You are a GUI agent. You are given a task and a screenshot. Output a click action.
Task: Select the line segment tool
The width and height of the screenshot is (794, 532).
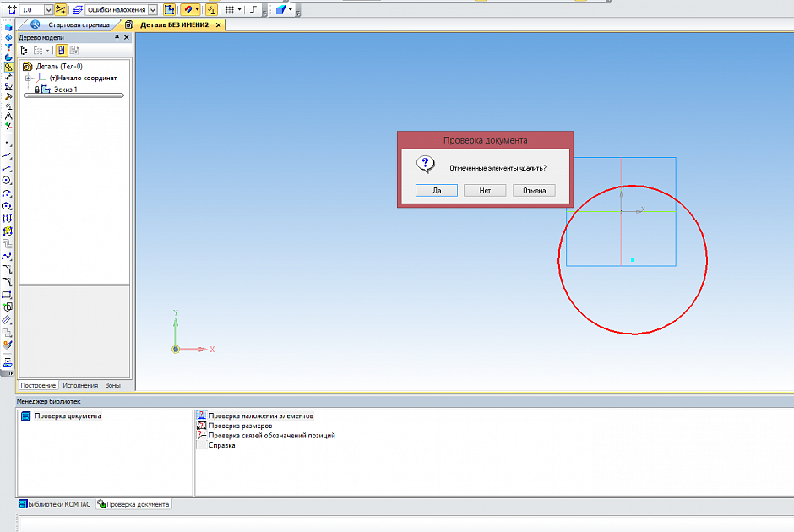coord(7,168)
